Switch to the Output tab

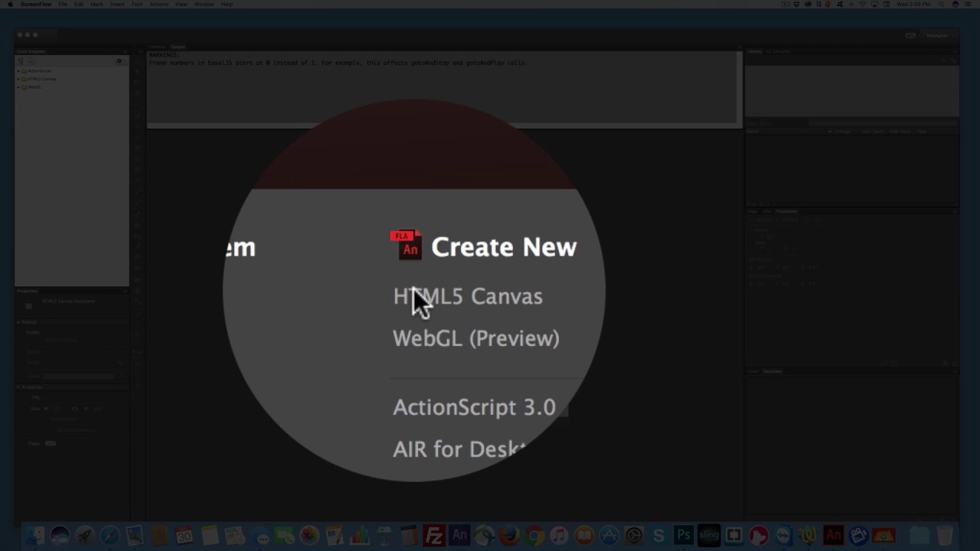[178, 47]
